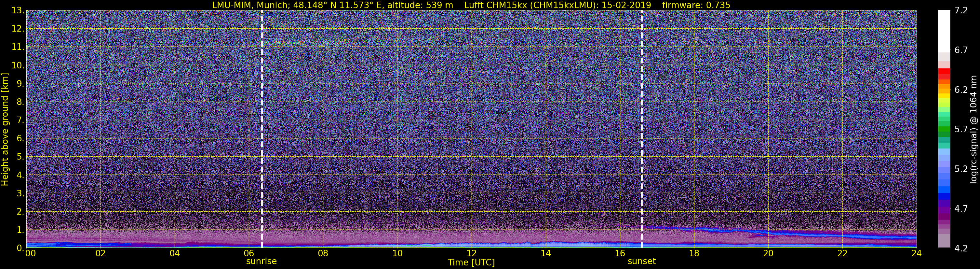
Task: Click the time axis tick label '04'
Action: (174, 253)
